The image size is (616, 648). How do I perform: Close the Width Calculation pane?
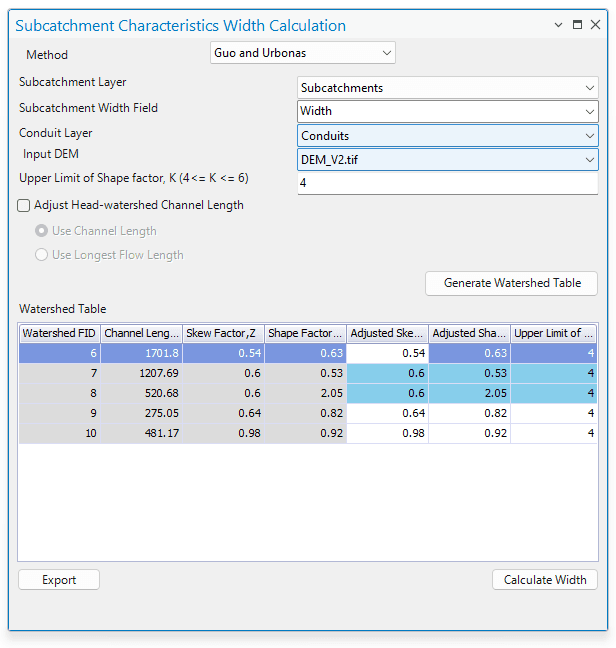tap(595, 25)
